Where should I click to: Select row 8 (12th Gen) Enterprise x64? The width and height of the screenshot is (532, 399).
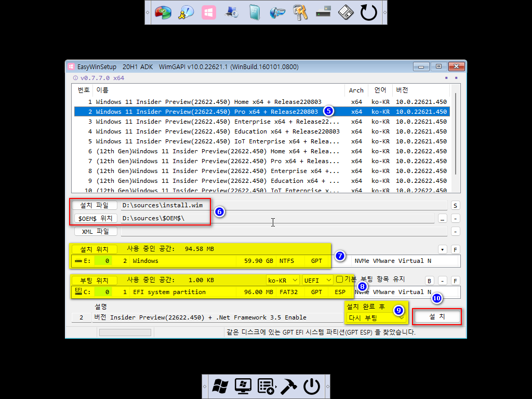262,170
